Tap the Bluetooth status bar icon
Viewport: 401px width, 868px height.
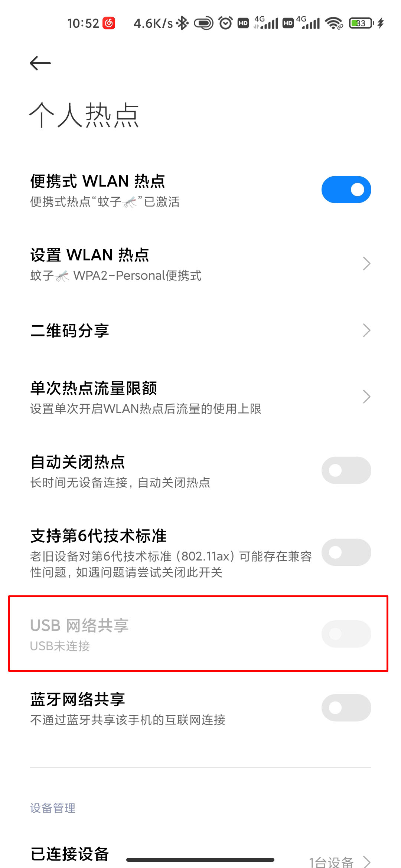pos(182,23)
